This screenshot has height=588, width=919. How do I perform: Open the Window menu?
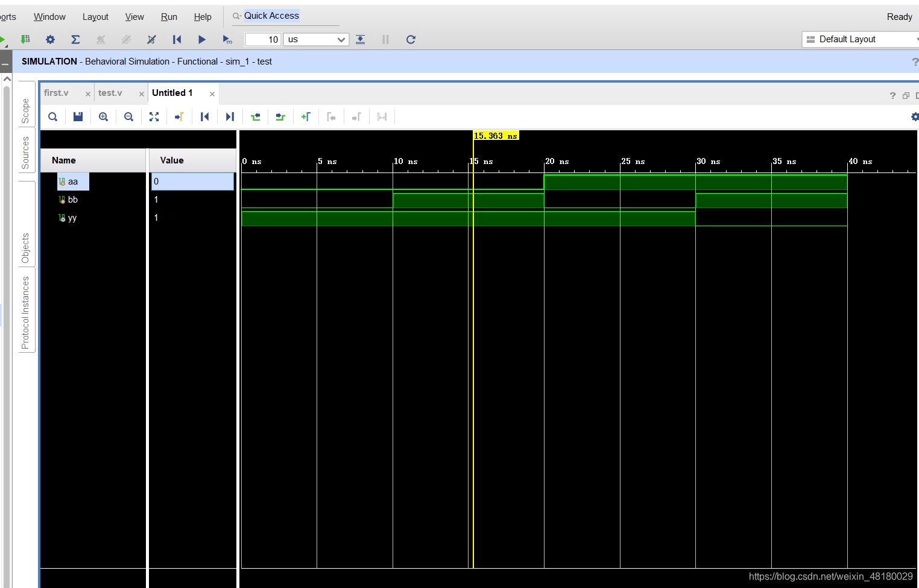(x=49, y=17)
